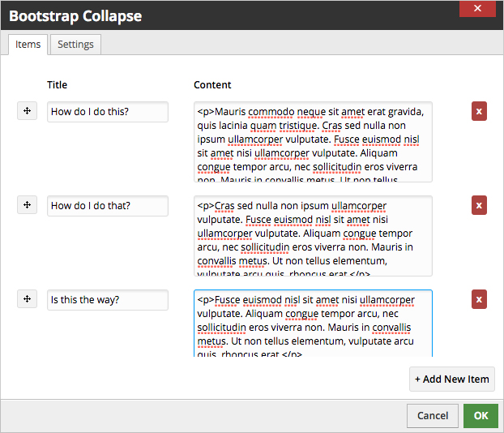This screenshot has height=433, width=504.
Task: Click the move handle for "Is this the way?"
Action: (x=27, y=299)
